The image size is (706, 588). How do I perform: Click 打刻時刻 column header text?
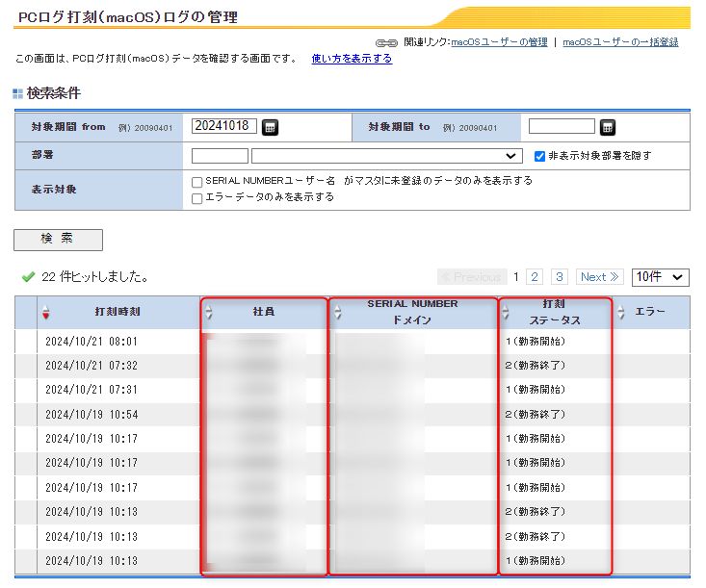[118, 312]
